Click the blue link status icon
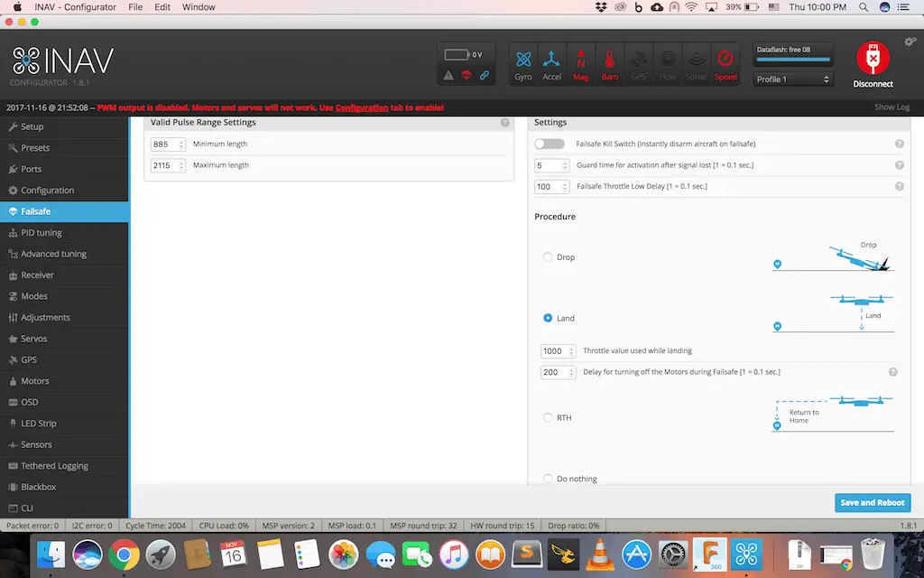The height and width of the screenshot is (578, 924). 484,75
